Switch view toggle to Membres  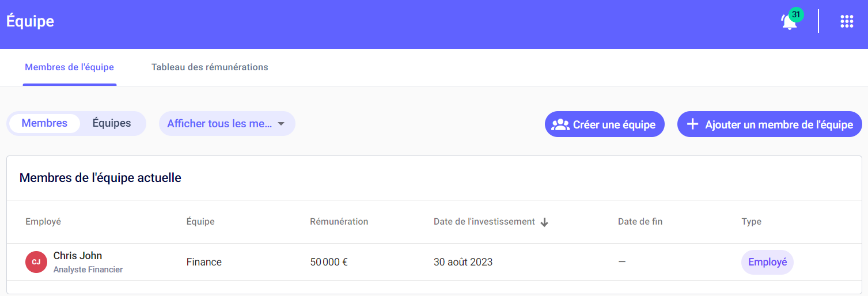(x=44, y=123)
